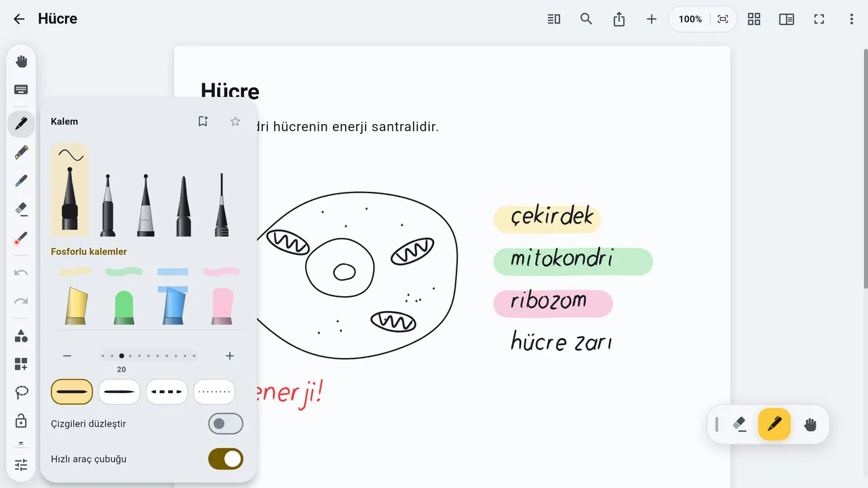Open the keyboard text input tool

pyautogui.click(x=21, y=89)
